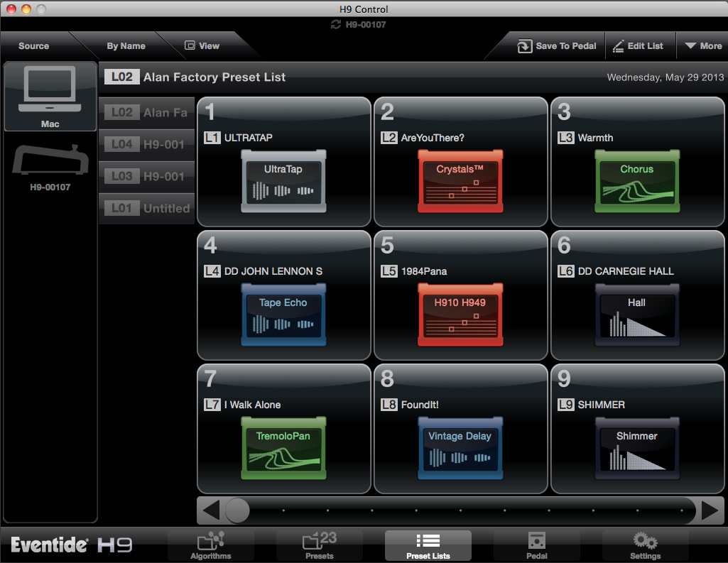This screenshot has height=563, width=728.
Task: Open the More dropdown menu
Action: pyautogui.click(x=703, y=46)
